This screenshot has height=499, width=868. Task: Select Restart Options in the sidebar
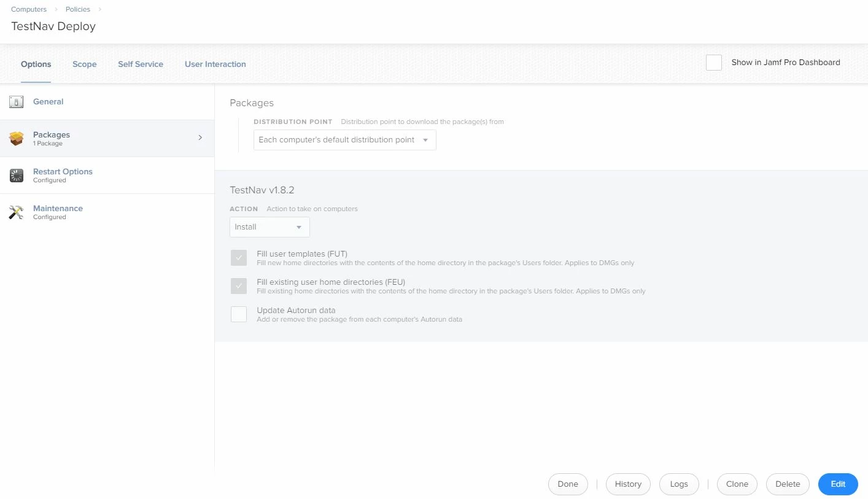point(107,176)
